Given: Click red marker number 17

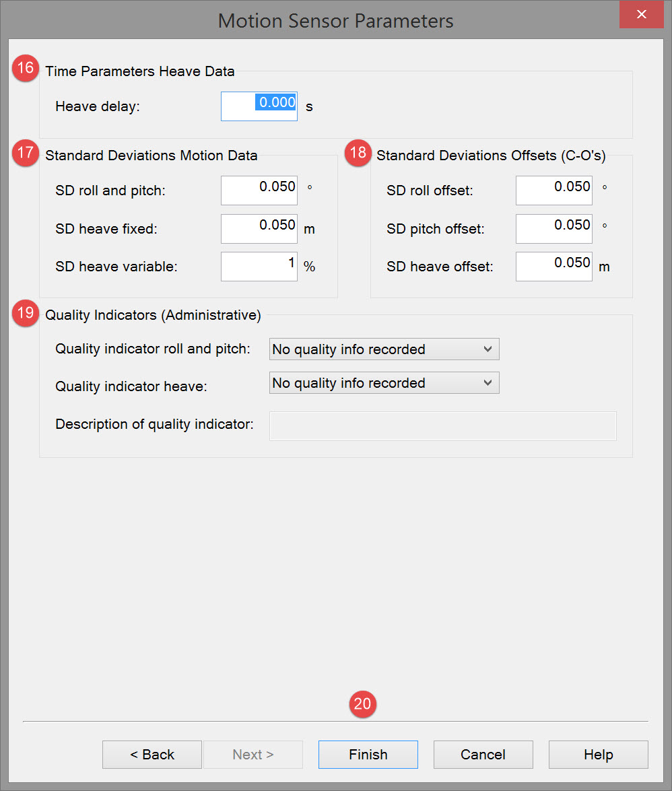Looking at the screenshot, I should [x=26, y=153].
